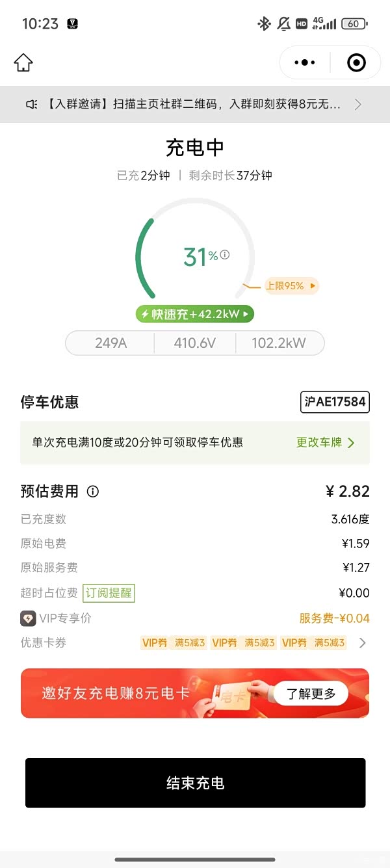Tap the license plate 沪AE17584 tag

pyautogui.click(x=335, y=402)
